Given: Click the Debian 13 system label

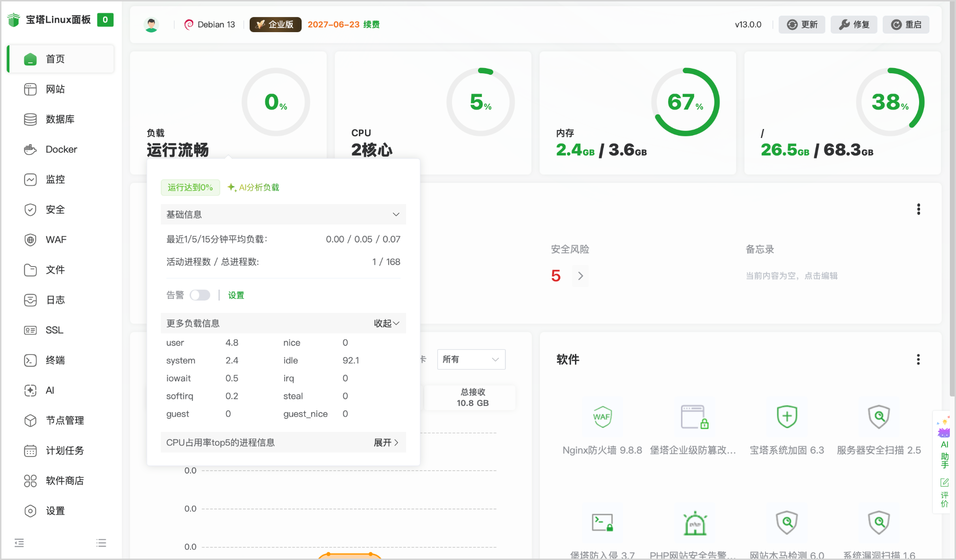Looking at the screenshot, I should tap(209, 25).
